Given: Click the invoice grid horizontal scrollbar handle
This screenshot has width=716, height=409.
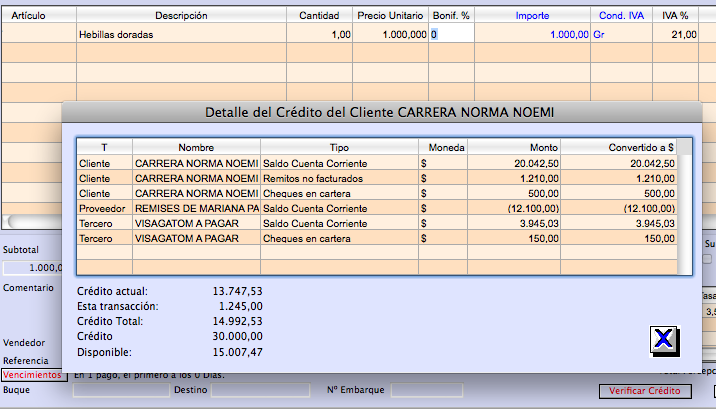Looking at the screenshot, I should (34, 222).
